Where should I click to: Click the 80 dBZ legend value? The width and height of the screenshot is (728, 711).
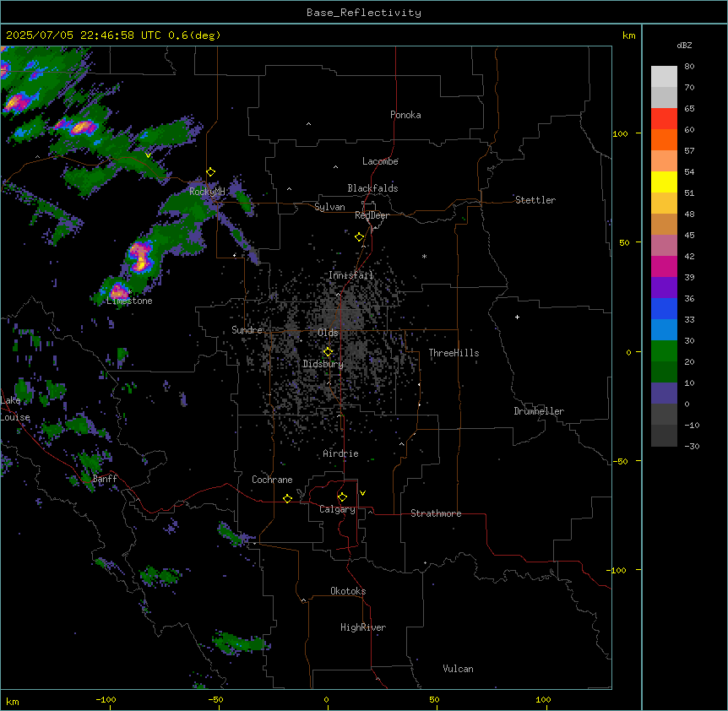pyautogui.click(x=689, y=67)
